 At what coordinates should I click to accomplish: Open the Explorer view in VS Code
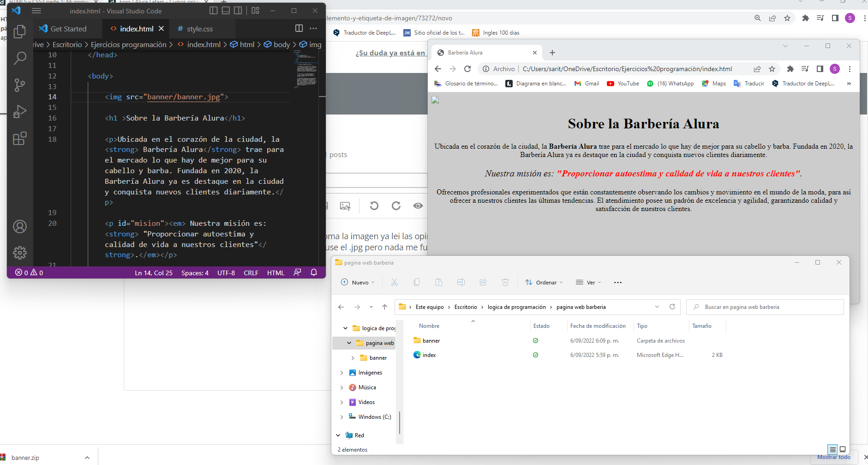point(19,31)
